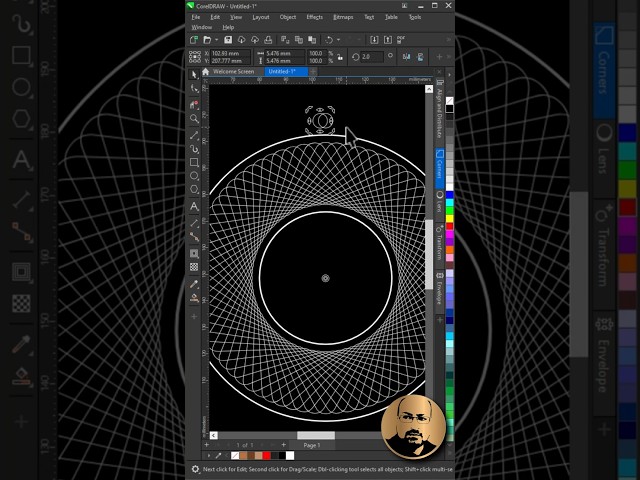
Task: Click the cloud download icon
Action: click(241, 40)
